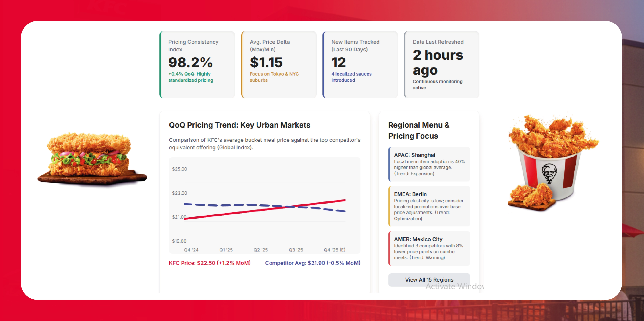The height and width of the screenshot is (321, 644).
Task: Select the EMEA: Berlin region item
Action: [x=429, y=206]
